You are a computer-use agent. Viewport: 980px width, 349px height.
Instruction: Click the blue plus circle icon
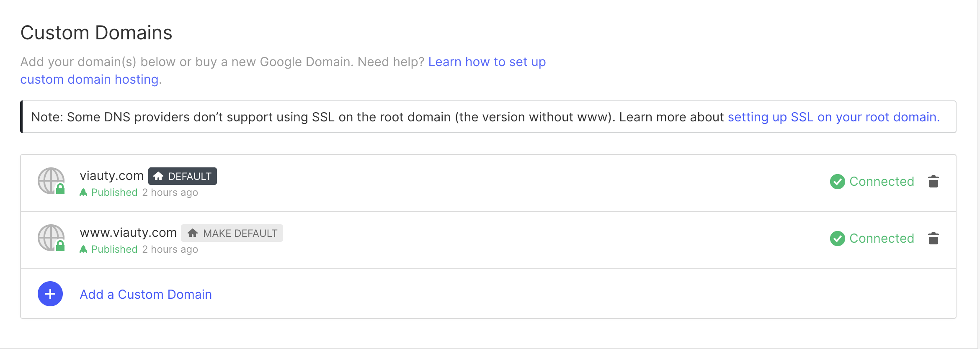tap(50, 294)
